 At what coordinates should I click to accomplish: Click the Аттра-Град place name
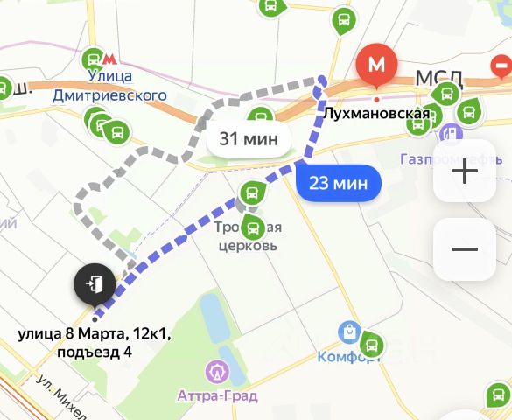pos(217,396)
